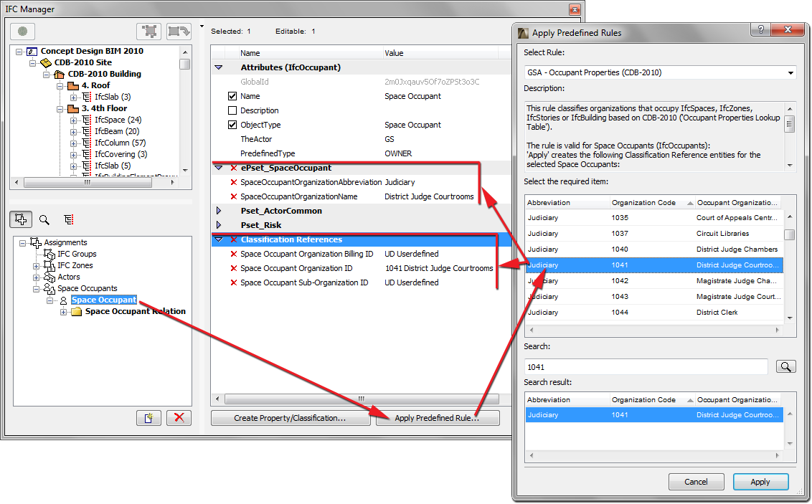Image resolution: width=812 pixels, height=504 pixels.
Task: Expand the IFC Zones node
Action: click(37, 266)
